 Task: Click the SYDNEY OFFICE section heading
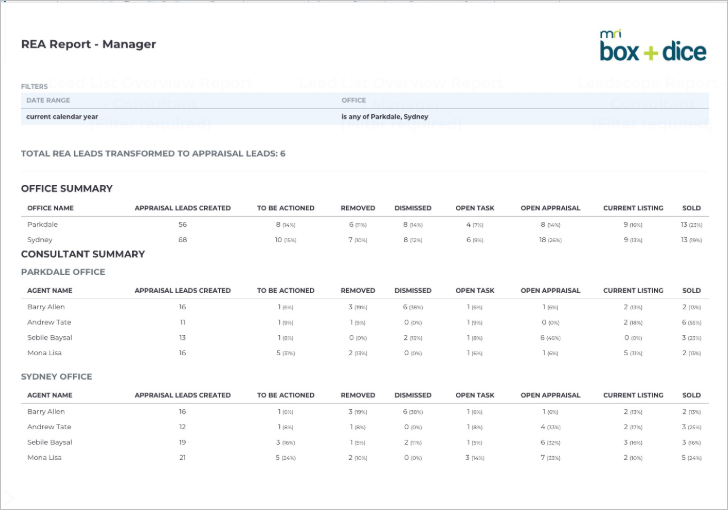pyautogui.click(x=57, y=377)
